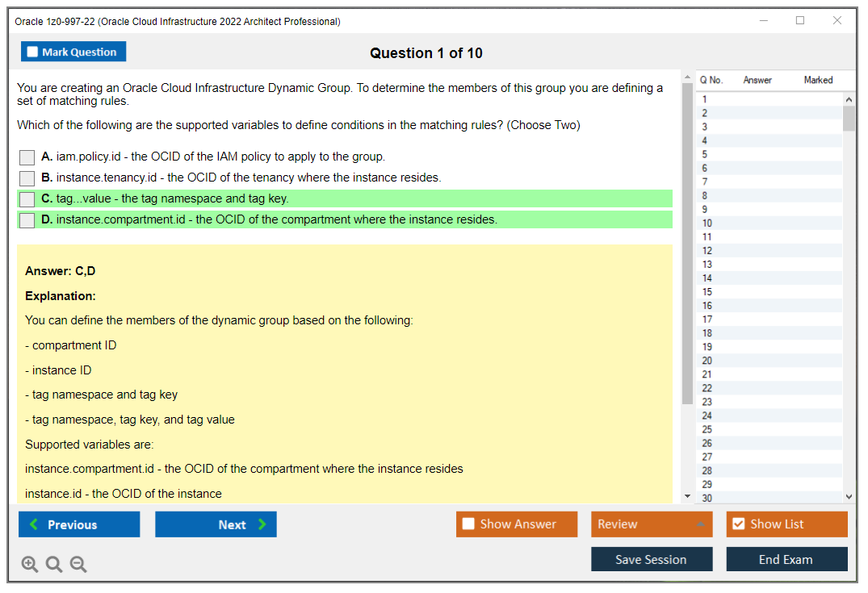Click the Save Session button
868x593 pixels.
(651, 559)
